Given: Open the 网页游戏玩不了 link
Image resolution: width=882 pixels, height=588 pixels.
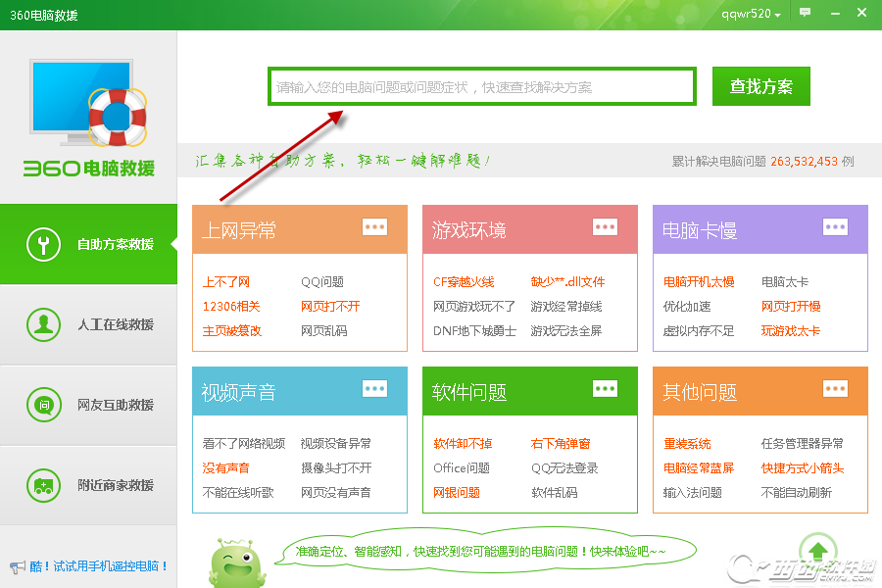Looking at the screenshot, I should click(474, 307).
